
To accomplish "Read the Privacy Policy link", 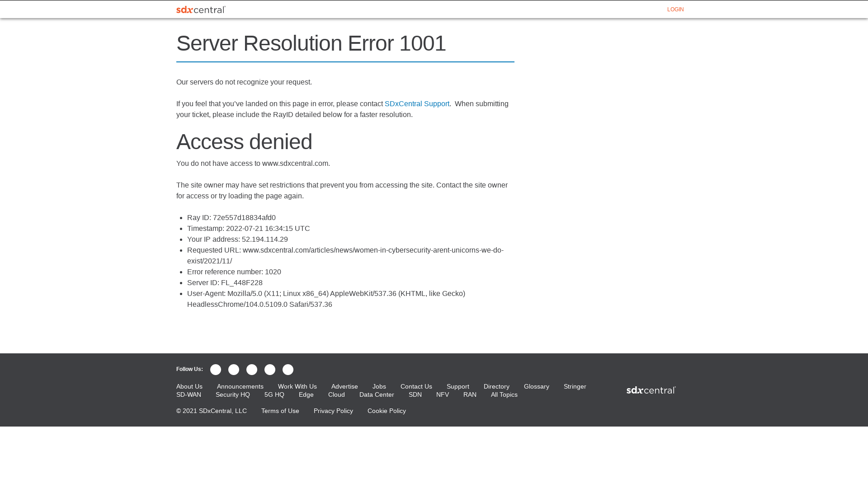I will tap(333, 411).
